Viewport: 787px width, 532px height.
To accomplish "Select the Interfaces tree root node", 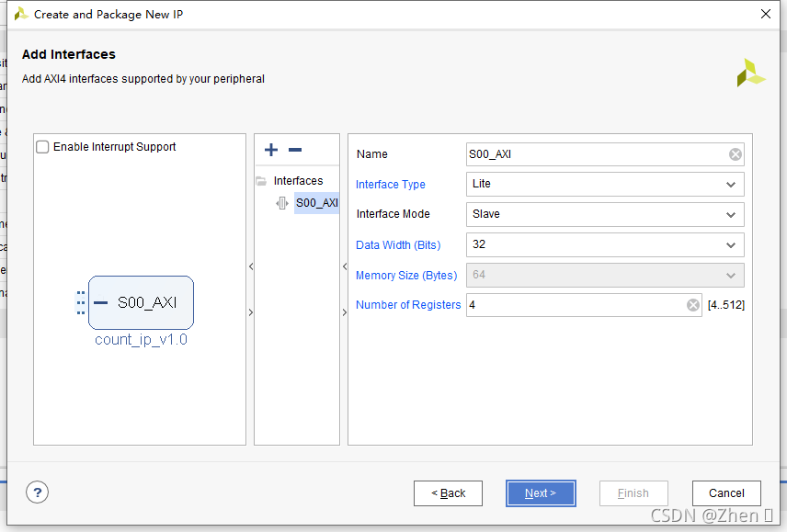I will (x=298, y=181).
